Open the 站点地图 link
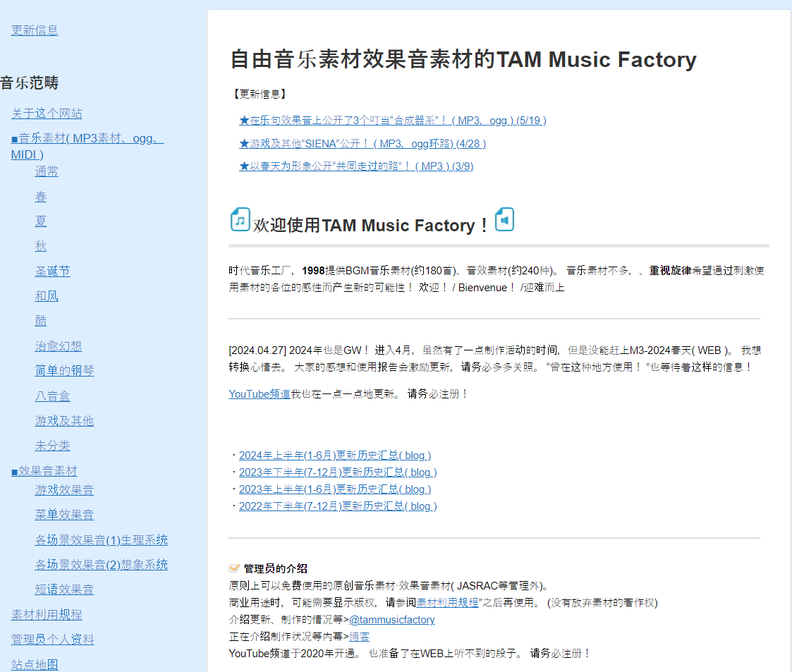This screenshot has width=792, height=672. pos(35,664)
